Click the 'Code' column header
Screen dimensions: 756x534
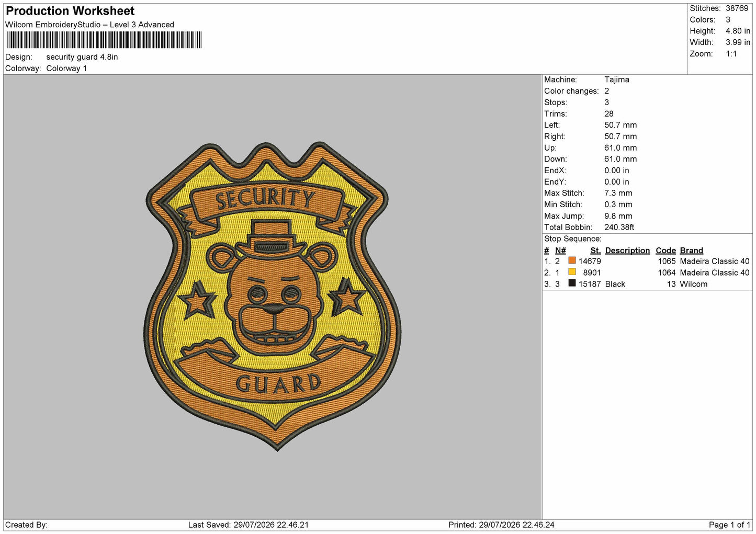[x=665, y=251]
